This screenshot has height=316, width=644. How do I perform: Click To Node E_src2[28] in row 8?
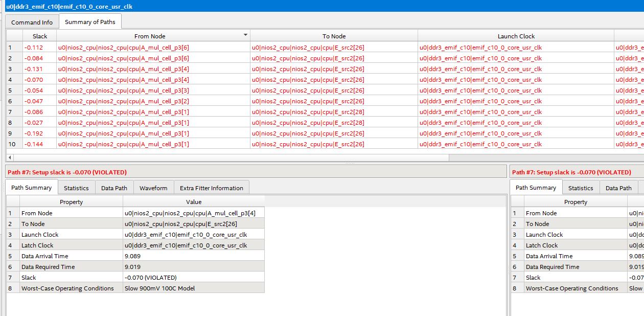click(334, 122)
